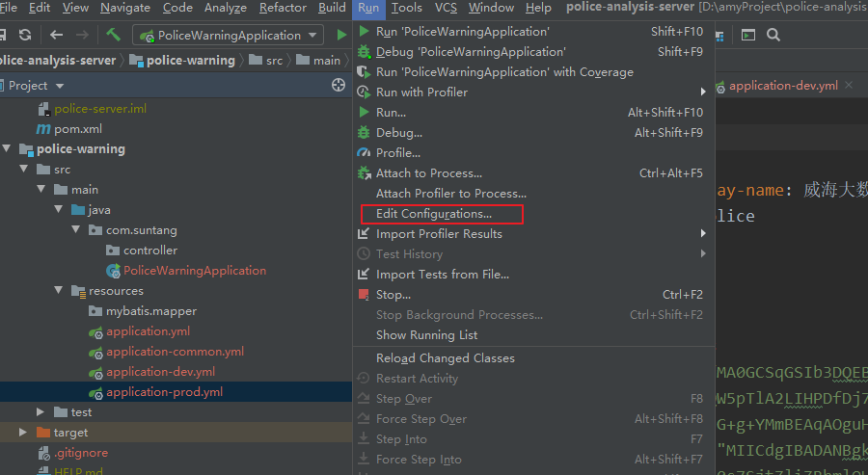The width and height of the screenshot is (868, 475).
Task: Open the Tools menu
Action: click(406, 8)
